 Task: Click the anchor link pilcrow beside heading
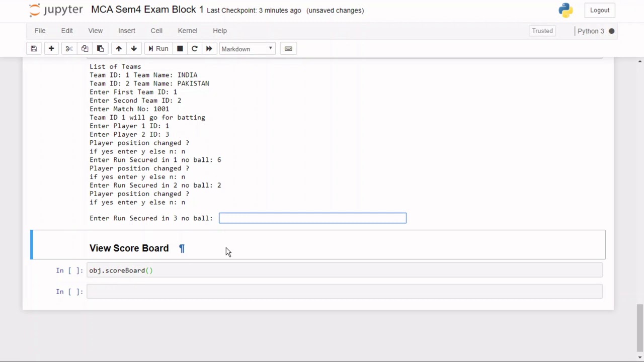pos(182,248)
